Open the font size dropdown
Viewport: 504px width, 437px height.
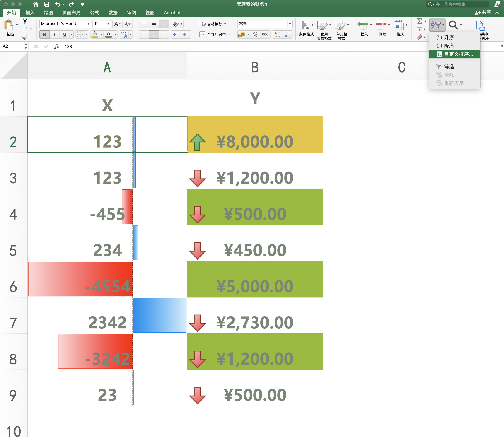point(108,24)
